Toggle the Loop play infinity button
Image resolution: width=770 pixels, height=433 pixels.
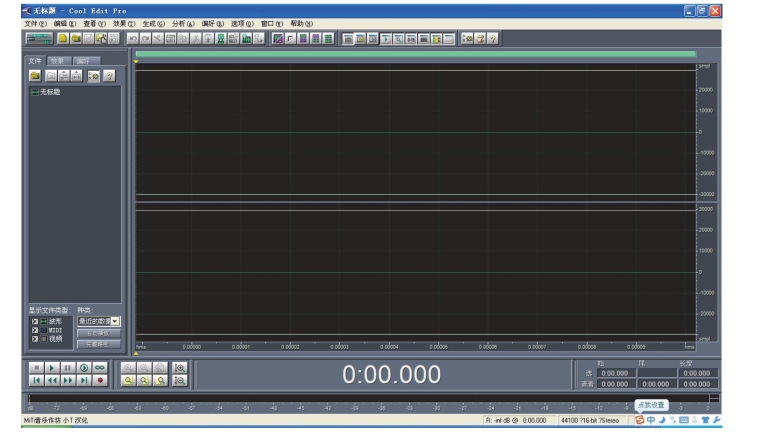[101, 367]
